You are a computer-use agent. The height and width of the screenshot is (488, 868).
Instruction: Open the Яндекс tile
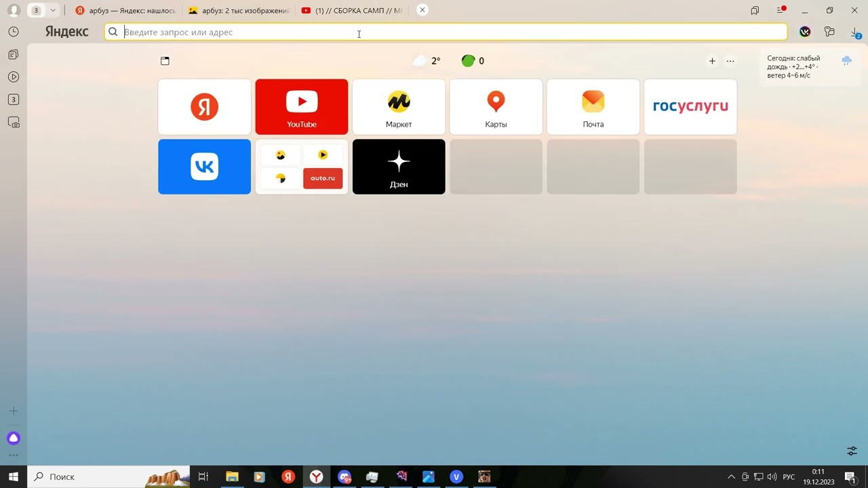(x=204, y=106)
